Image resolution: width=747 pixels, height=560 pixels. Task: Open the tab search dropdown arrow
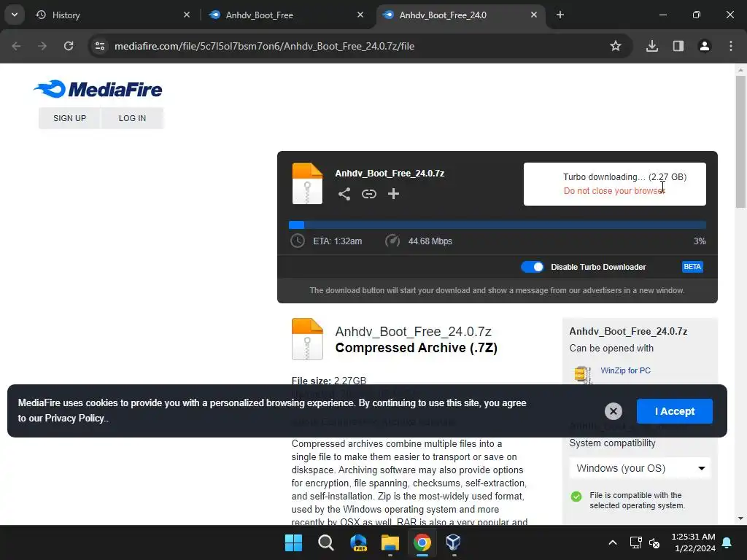click(x=15, y=15)
